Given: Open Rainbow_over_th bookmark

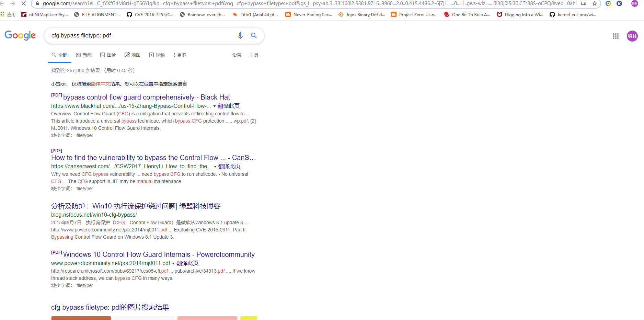Looking at the screenshot, I should [x=202, y=14].
